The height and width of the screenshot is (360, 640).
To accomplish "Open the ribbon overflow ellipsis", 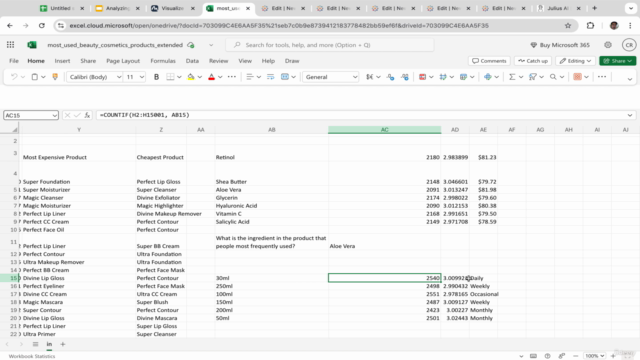I will click(602, 77).
